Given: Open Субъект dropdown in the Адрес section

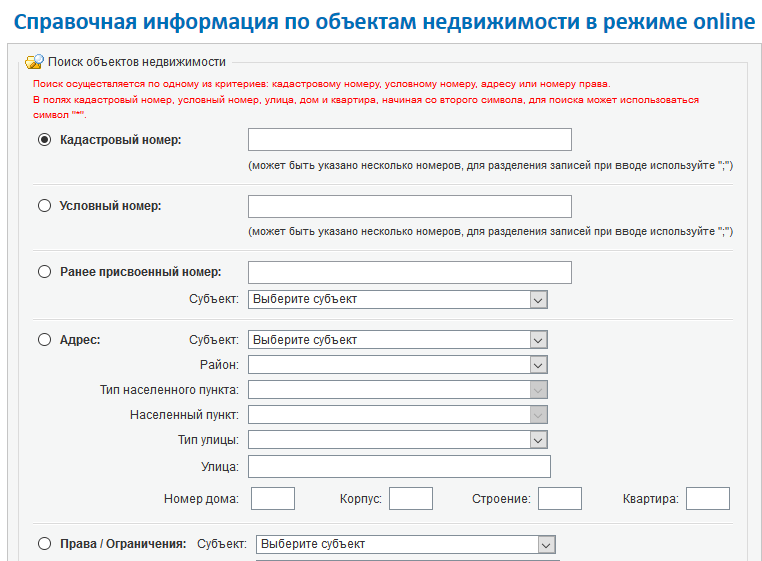Looking at the screenshot, I should click(398, 340).
